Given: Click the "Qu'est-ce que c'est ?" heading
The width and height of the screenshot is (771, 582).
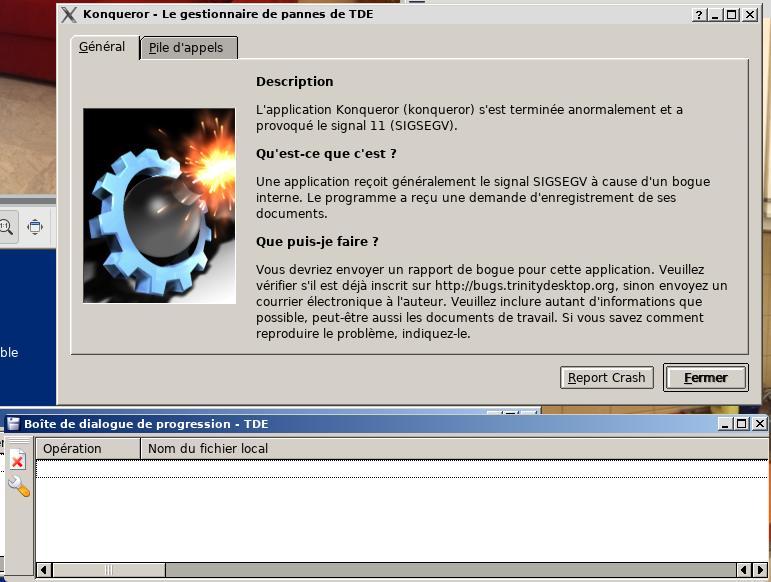Looking at the screenshot, I should coord(326,154).
